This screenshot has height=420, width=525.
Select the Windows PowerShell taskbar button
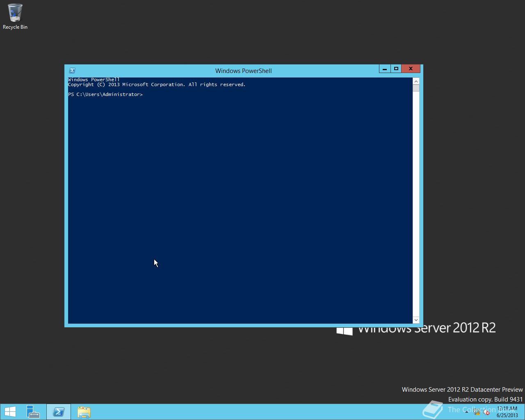[59, 412]
